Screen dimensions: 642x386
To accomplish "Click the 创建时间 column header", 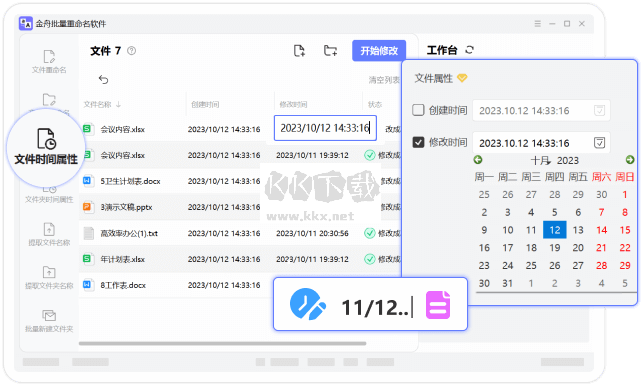I will click(205, 104).
